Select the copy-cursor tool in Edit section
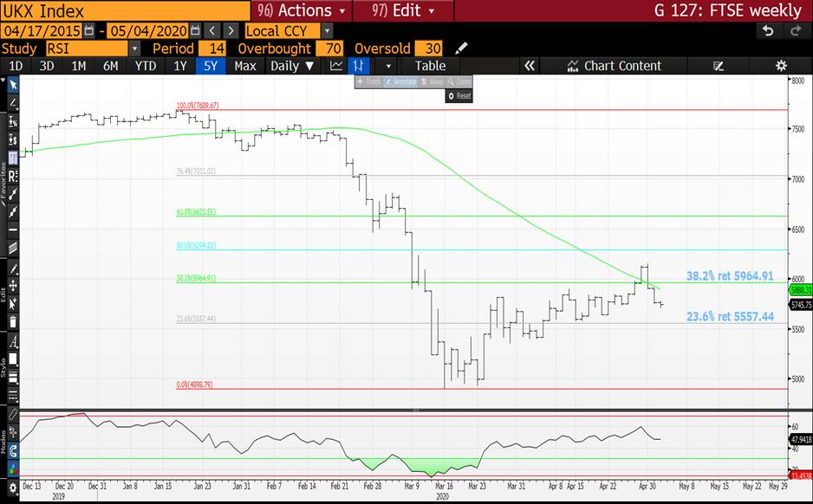 13,304
